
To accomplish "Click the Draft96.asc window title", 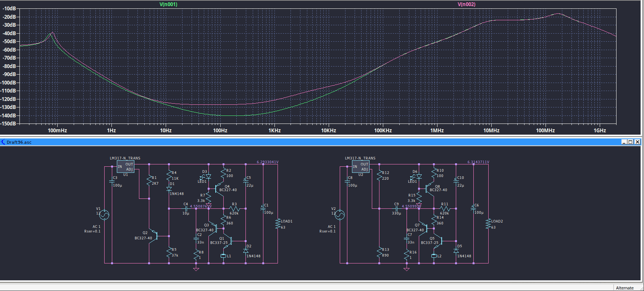I will click(19, 142).
